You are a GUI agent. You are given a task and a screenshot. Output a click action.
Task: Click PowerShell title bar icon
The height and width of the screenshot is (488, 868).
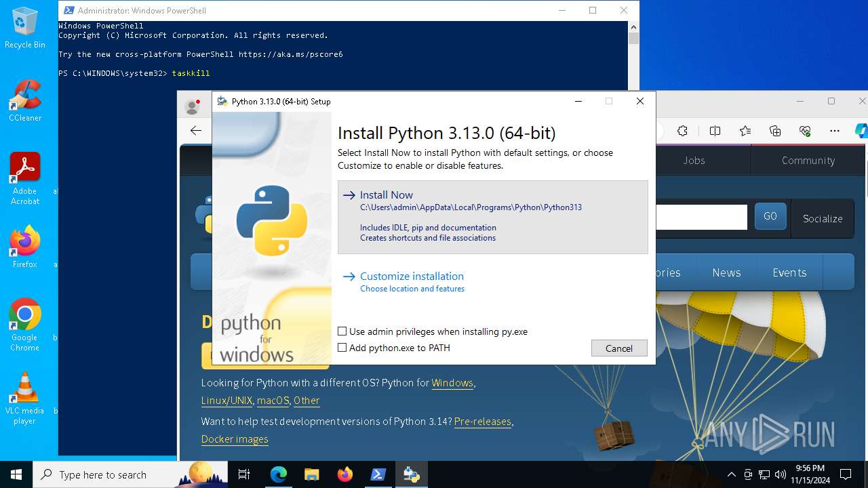coord(68,10)
